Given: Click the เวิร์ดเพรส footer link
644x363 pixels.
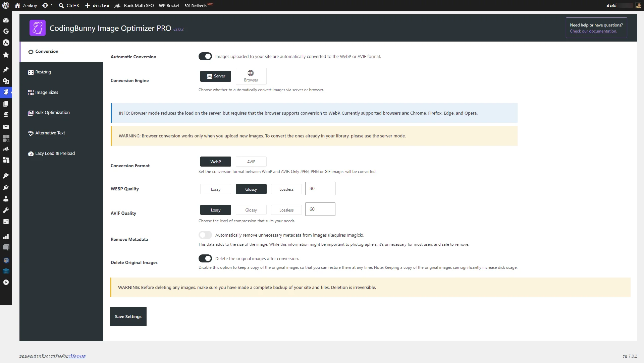Looking at the screenshot, I should [x=77, y=356].
